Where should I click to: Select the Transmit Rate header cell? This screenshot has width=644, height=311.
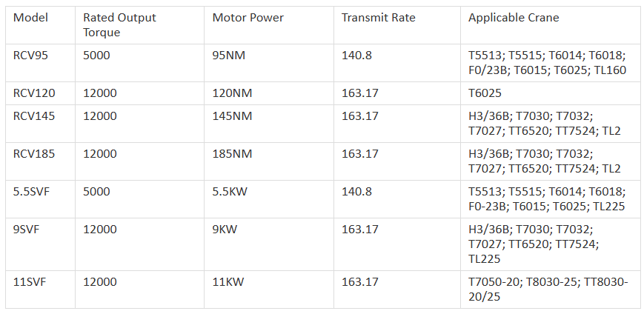point(397,25)
